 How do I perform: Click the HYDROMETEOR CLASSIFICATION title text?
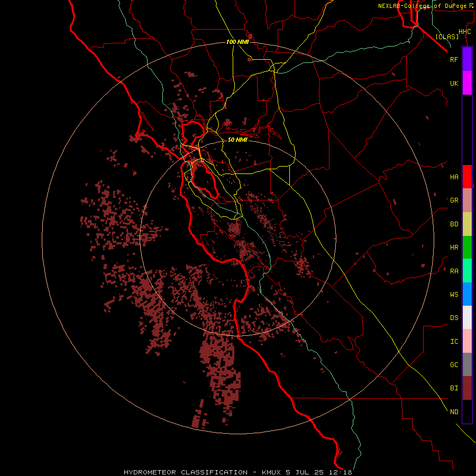pos(186,472)
